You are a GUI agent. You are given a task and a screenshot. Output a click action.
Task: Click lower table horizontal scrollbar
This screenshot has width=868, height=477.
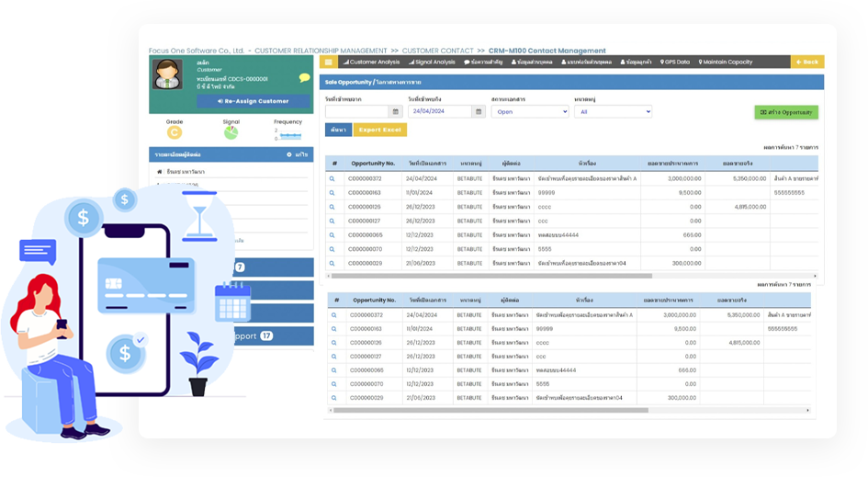[x=490, y=411]
